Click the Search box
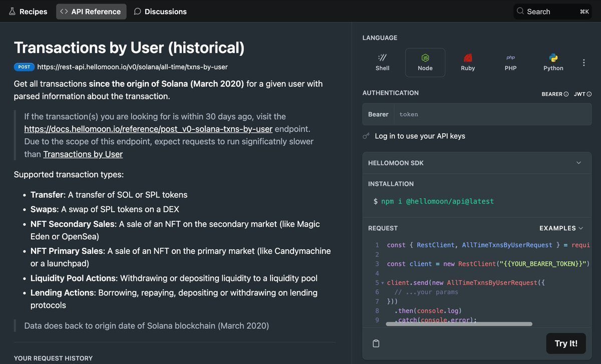The height and width of the screenshot is (364, 601). point(552,12)
